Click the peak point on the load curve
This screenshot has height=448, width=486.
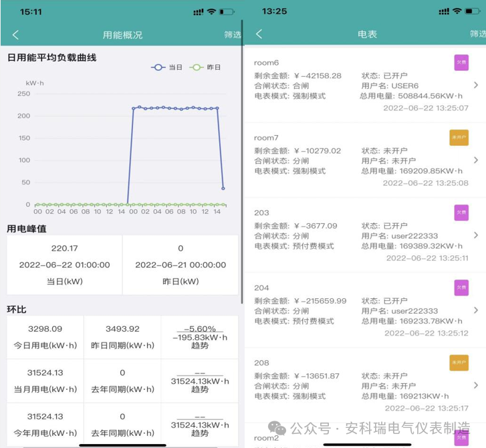[x=139, y=107]
